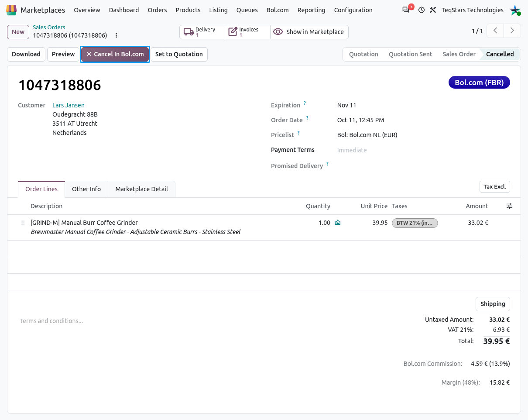The width and height of the screenshot is (528, 420).
Task: Click the Terms and conditions field
Action: 51,321
